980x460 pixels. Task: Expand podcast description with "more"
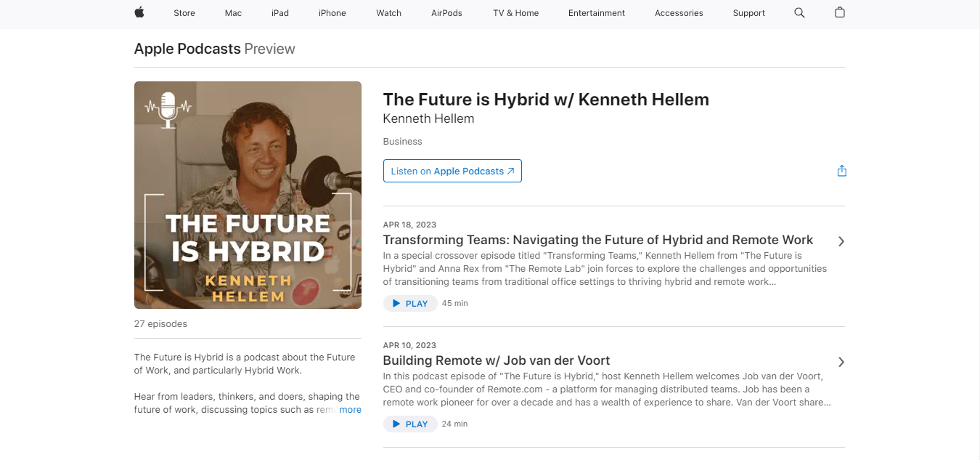(350, 410)
